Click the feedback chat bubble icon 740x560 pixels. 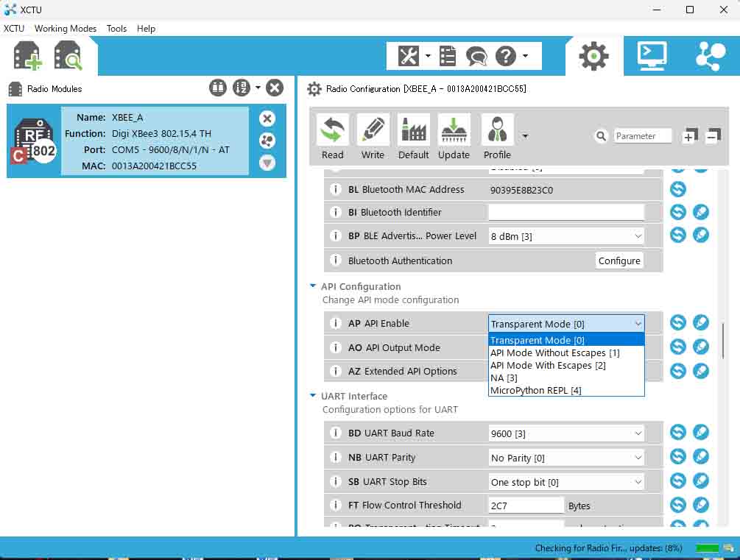pyautogui.click(x=476, y=56)
